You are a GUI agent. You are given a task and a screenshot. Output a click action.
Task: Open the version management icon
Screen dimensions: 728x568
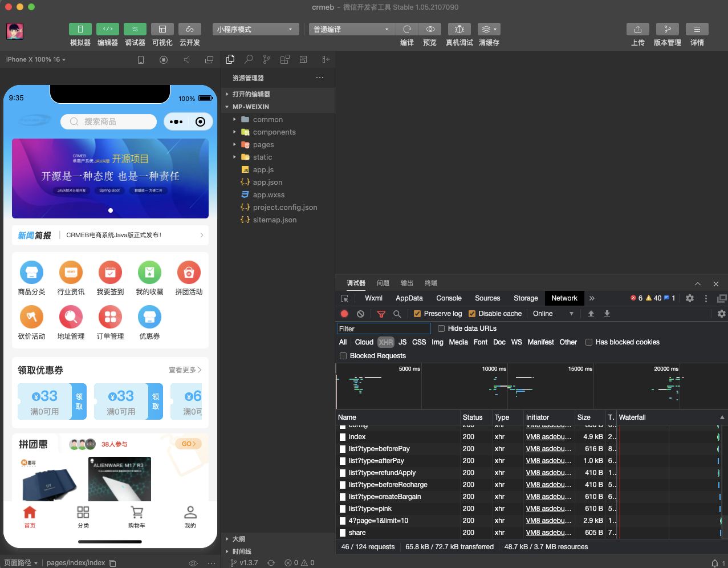coord(668,29)
